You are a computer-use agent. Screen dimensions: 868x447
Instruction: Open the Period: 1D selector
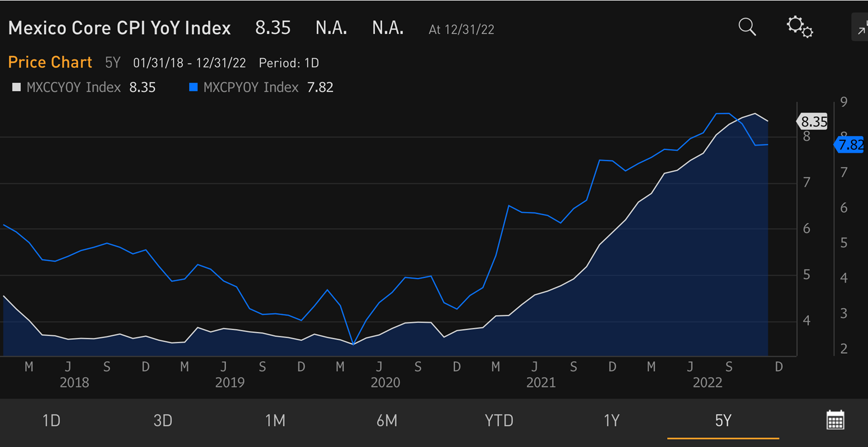pyautogui.click(x=288, y=63)
